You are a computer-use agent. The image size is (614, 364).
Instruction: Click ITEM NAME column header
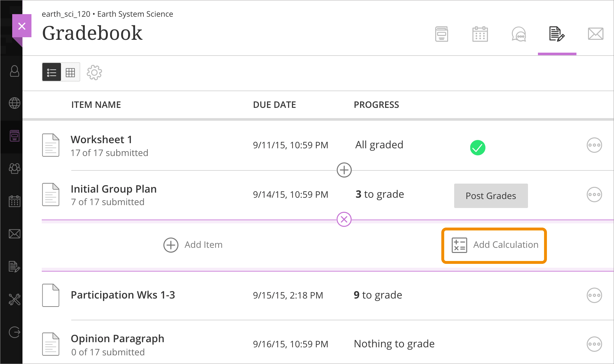pos(96,105)
